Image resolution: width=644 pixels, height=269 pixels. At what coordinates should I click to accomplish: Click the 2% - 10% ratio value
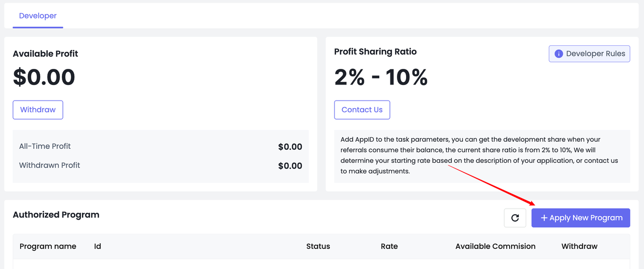coord(381,77)
